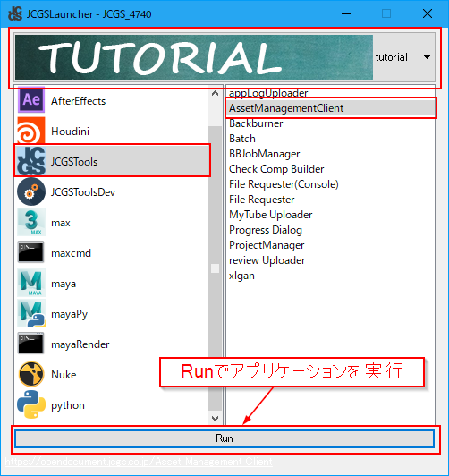Viewport: 449px width, 476px height.
Task: Select the Houdini label
Action: [x=70, y=132]
